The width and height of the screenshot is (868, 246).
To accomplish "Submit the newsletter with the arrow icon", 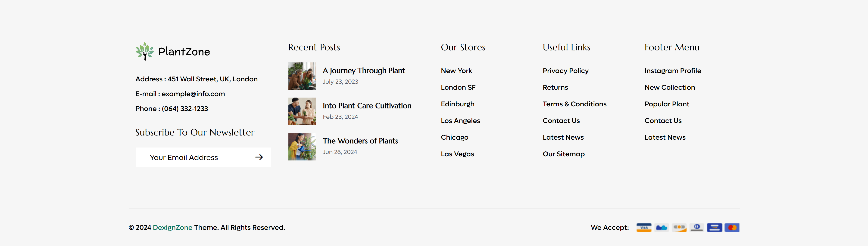I will 259,157.
